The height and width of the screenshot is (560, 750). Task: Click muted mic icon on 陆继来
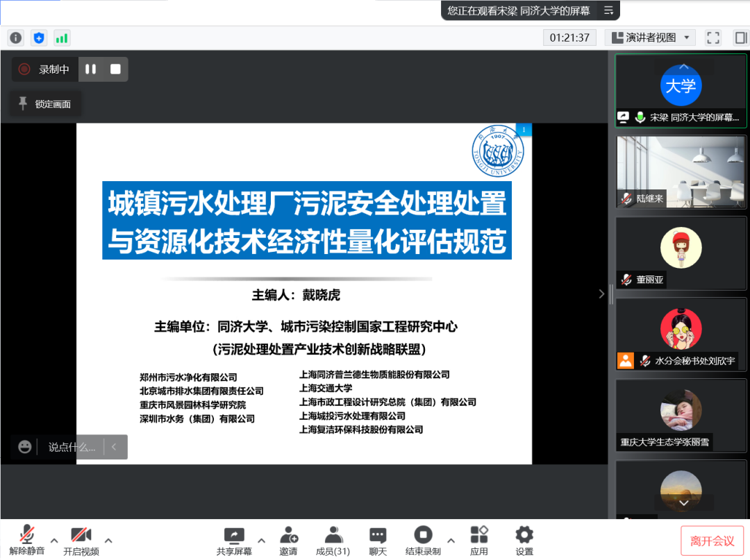(x=626, y=198)
